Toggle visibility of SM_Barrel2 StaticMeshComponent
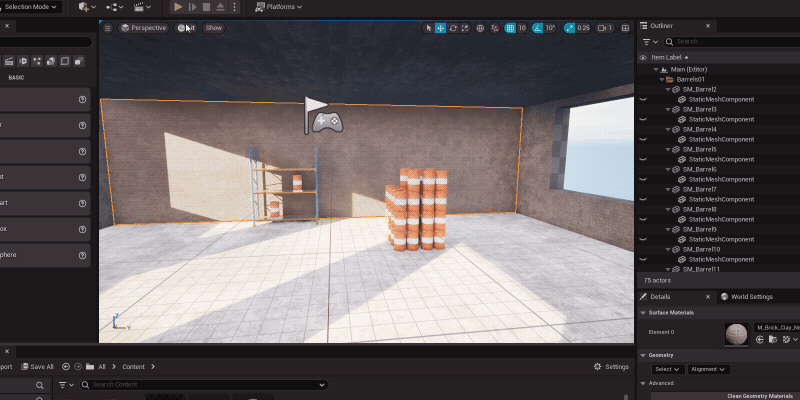The image size is (800, 400). 642,99
